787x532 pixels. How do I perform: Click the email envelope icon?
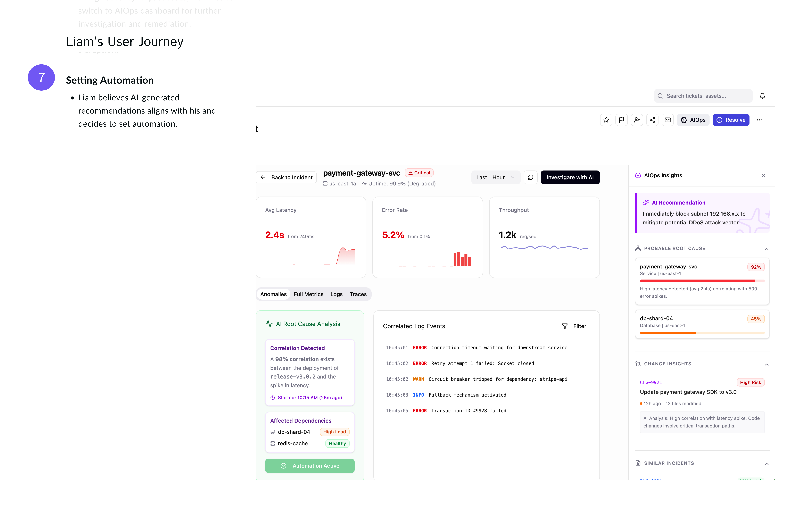coord(667,120)
